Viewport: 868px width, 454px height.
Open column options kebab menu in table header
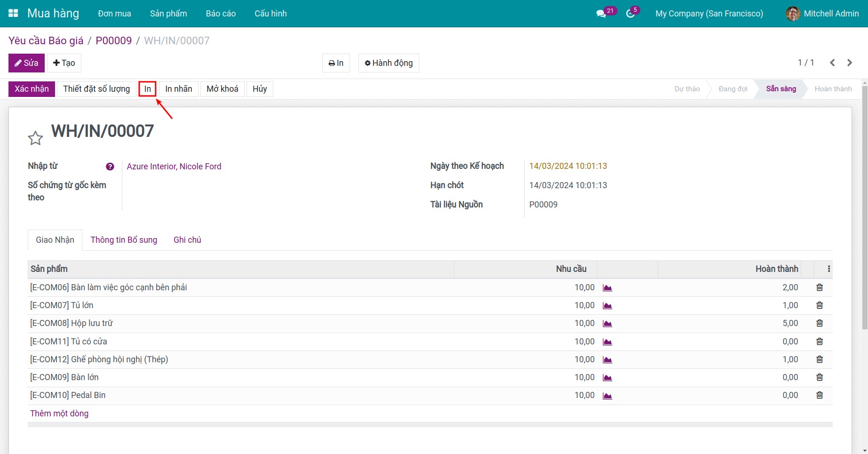(x=829, y=269)
